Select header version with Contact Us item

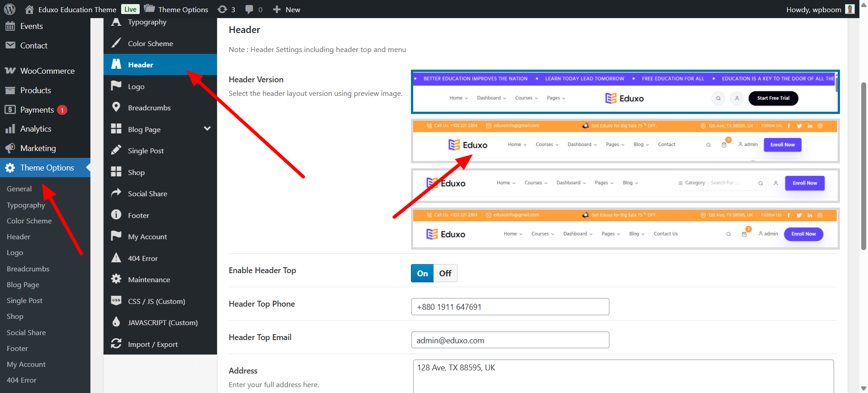(625, 228)
